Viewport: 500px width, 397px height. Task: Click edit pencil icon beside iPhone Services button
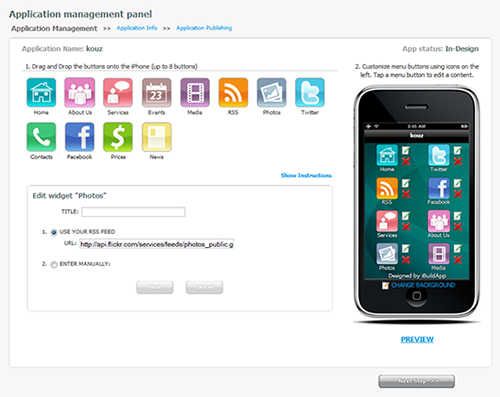[x=406, y=216]
